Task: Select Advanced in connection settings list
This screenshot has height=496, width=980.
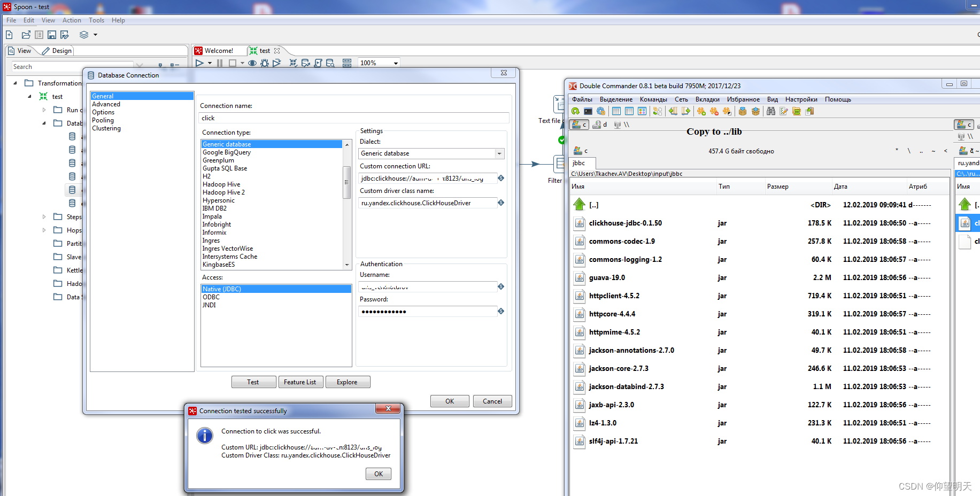Action: pos(106,104)
